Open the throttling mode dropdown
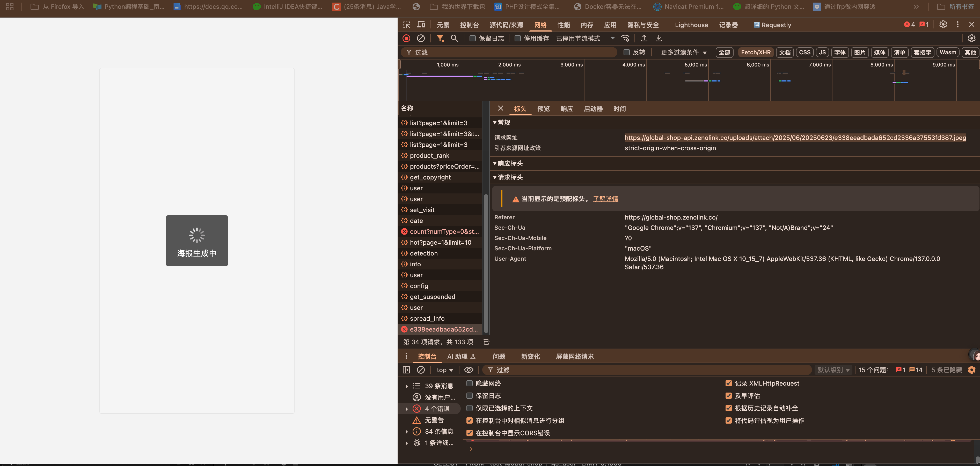This screenshot has width=980, height=466. 585,38
